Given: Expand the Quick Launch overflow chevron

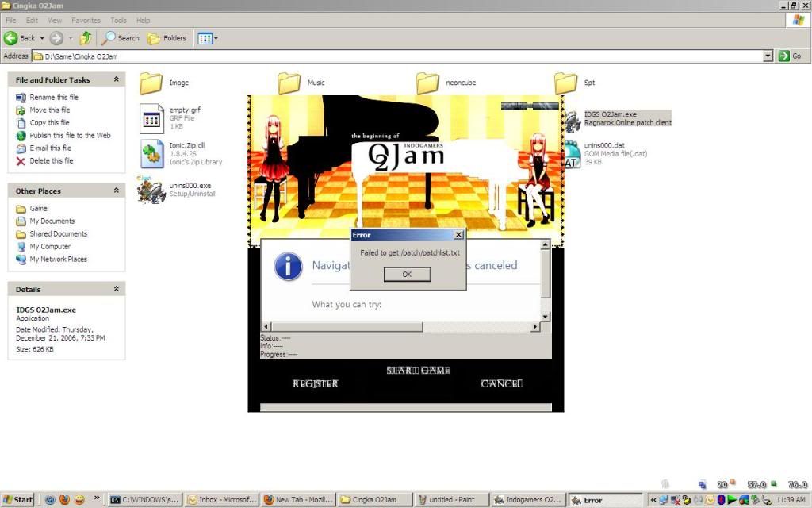Looking at the screenshot, I should point(96,498).
